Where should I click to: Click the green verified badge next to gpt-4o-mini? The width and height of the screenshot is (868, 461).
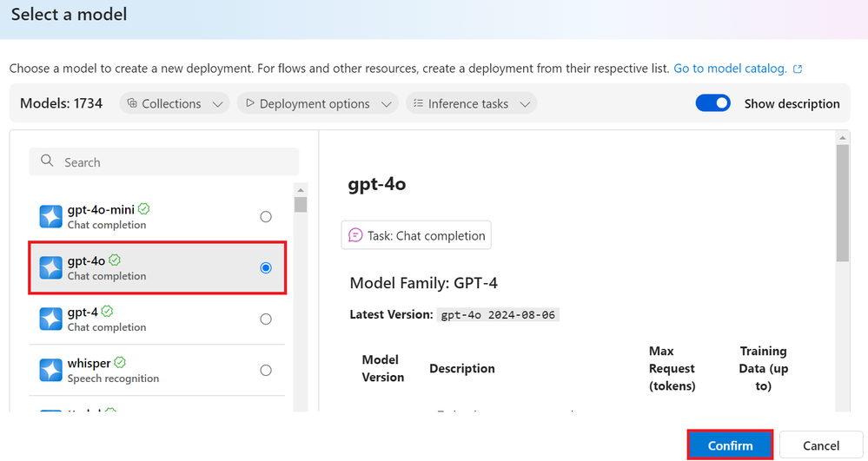tap(144, 208)
